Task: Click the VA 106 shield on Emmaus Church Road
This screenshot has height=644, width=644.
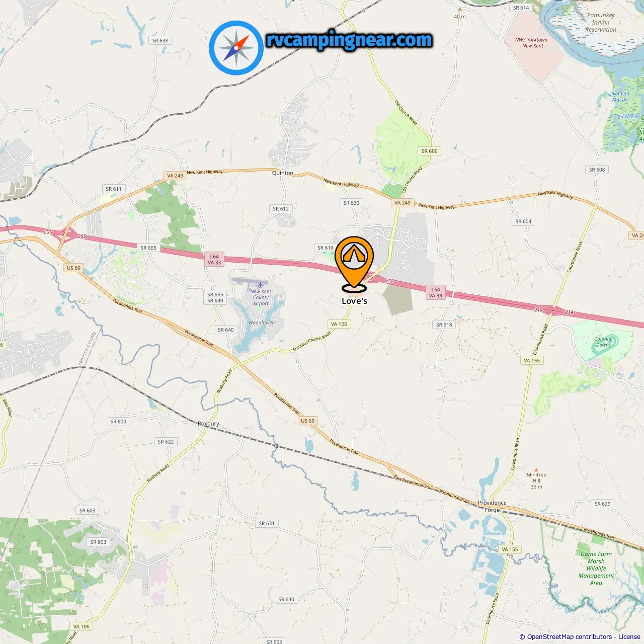Action: (x=339, y=324)
